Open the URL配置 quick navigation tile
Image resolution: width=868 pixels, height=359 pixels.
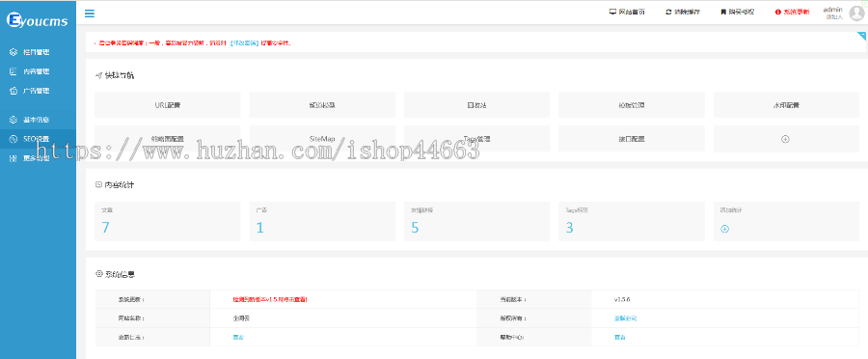(168, 104)
